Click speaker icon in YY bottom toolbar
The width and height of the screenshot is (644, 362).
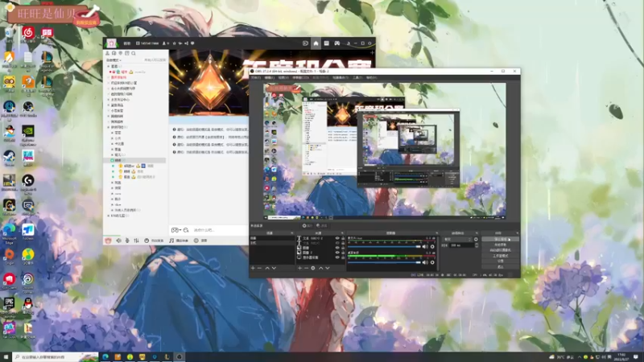coord(118,241)
